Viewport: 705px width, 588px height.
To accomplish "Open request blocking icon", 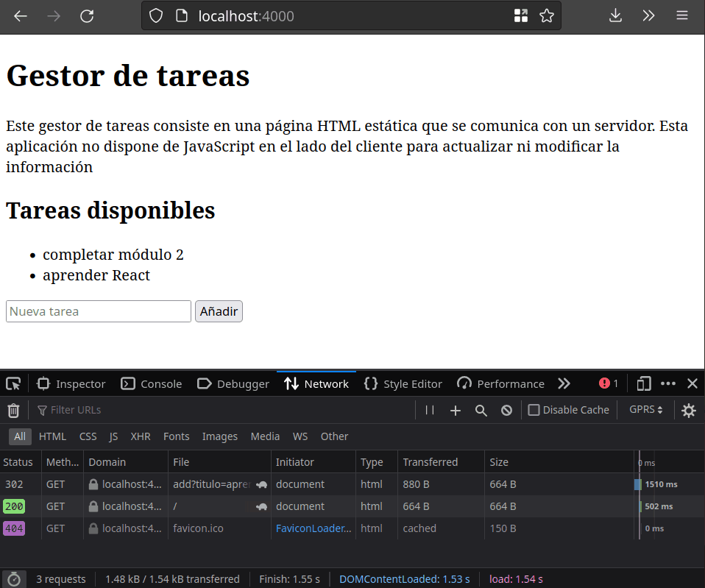I will pos(506,410).
